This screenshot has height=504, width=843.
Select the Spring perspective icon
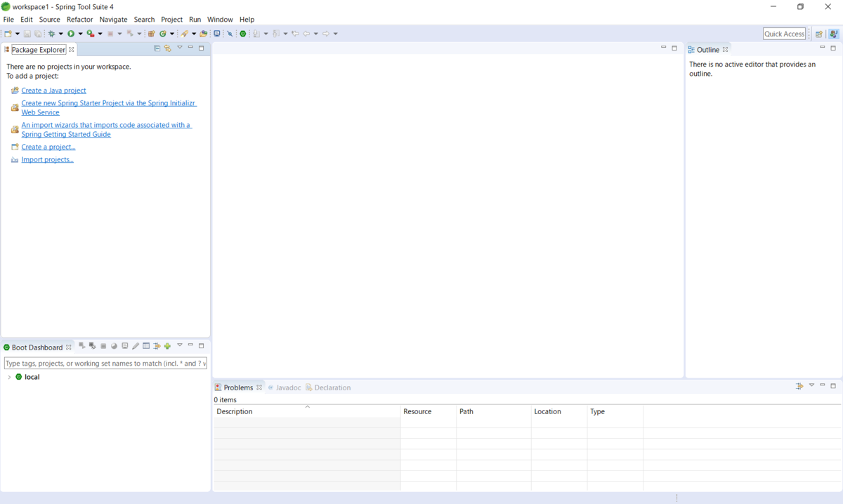834,34
